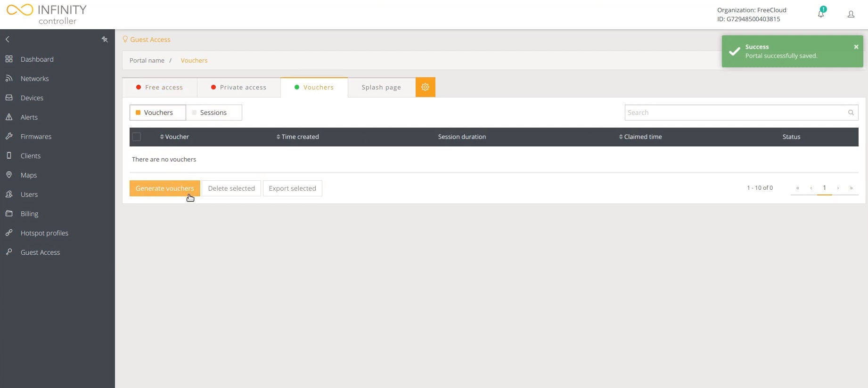Screen dimensions: 868x388
Task: Click the Hotspot profiles link icon
Action: [x=9, y=233]
